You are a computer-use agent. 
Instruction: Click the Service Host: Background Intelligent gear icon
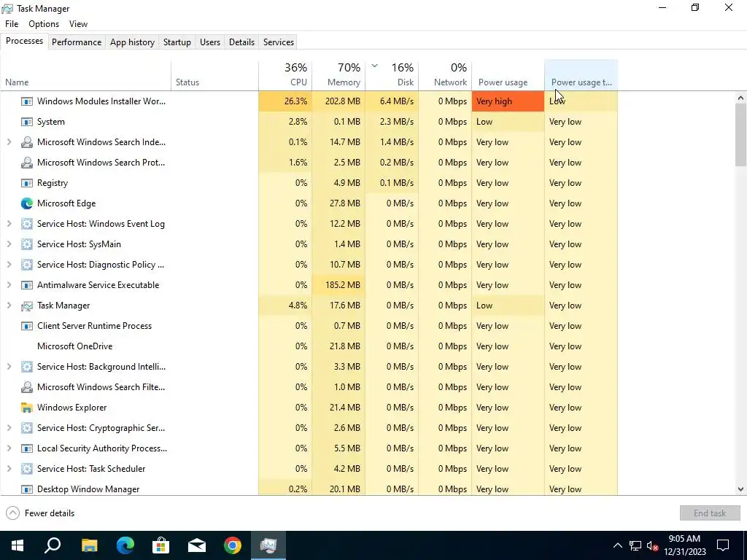[x=27, y=367]
